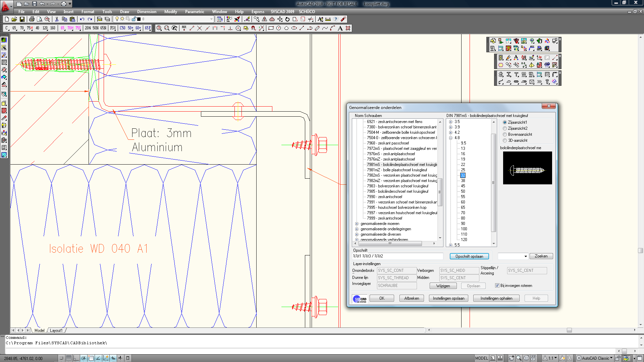Expand the genormaliseerde moeren tree node

tap(357, 224)
